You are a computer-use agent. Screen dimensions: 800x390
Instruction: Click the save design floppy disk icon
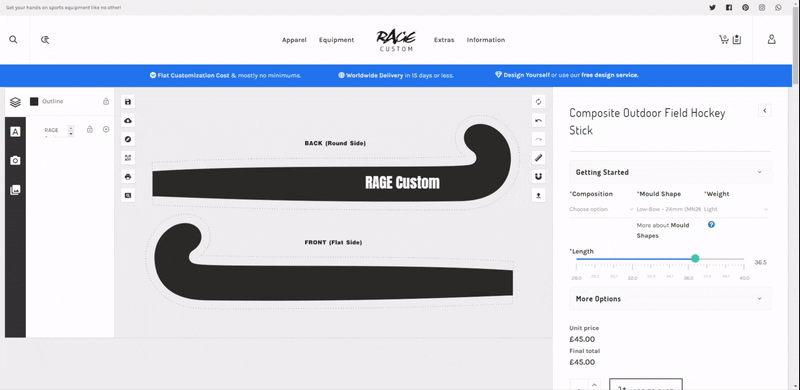tap(128, 102)
